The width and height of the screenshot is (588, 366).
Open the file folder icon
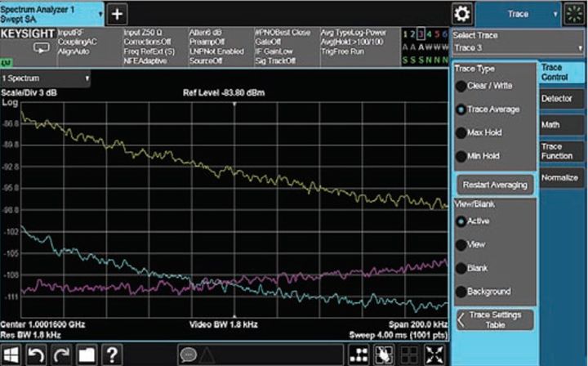86,355
